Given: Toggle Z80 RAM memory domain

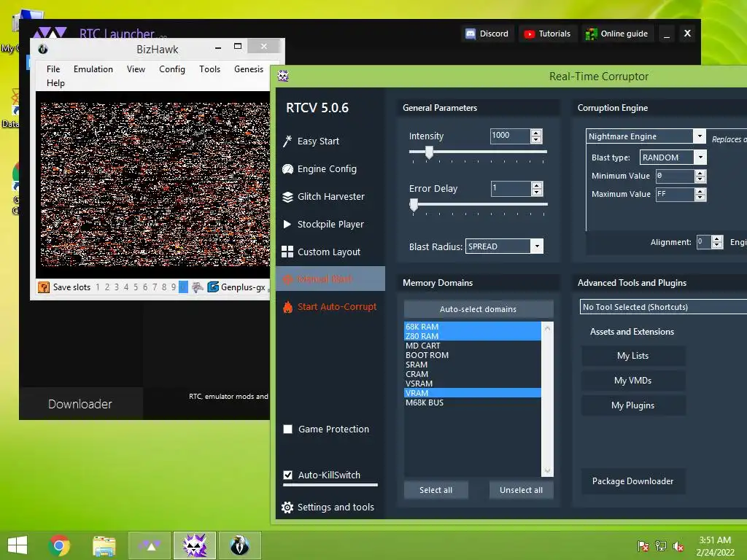Looking at the screenshot, I should [473, 336].
